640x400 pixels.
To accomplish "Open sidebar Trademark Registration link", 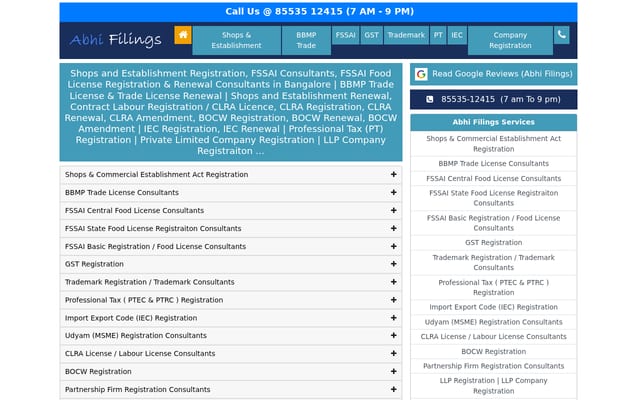I will [493, 262].
